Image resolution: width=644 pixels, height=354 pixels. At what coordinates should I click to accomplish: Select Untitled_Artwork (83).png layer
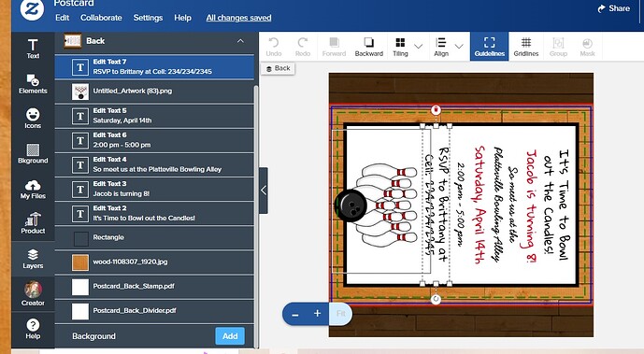click(154, 91)
